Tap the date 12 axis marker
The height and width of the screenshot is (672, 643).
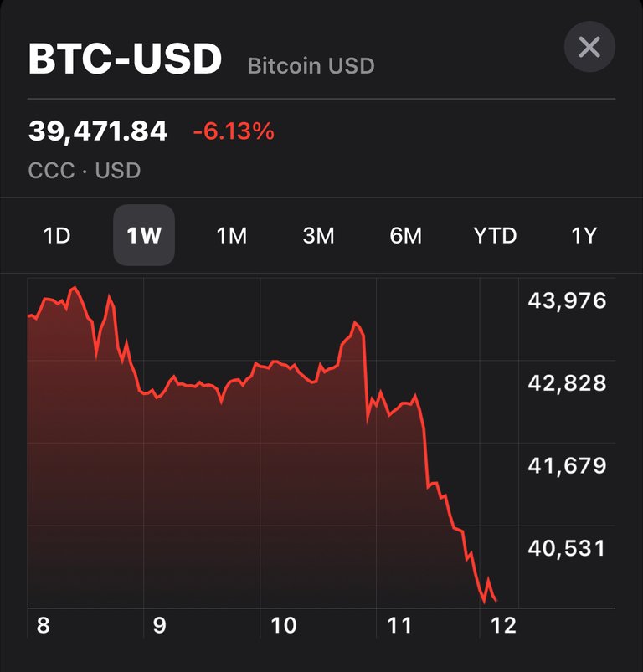[x=504, y=626]
